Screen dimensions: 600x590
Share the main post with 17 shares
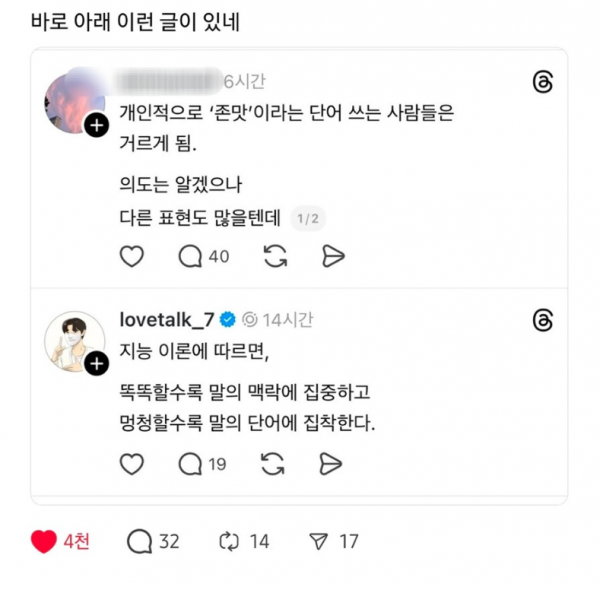coord(319,542)
